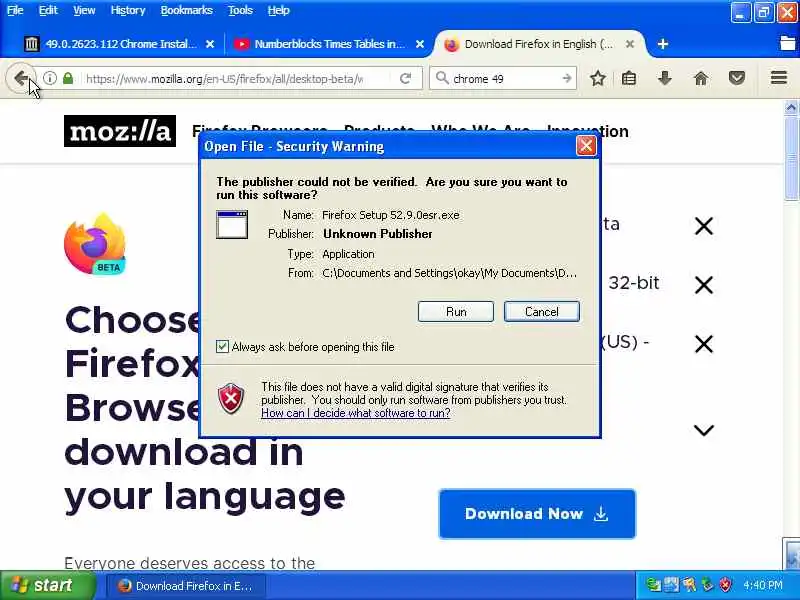Click the browser Back arrow button

(21, 79)
